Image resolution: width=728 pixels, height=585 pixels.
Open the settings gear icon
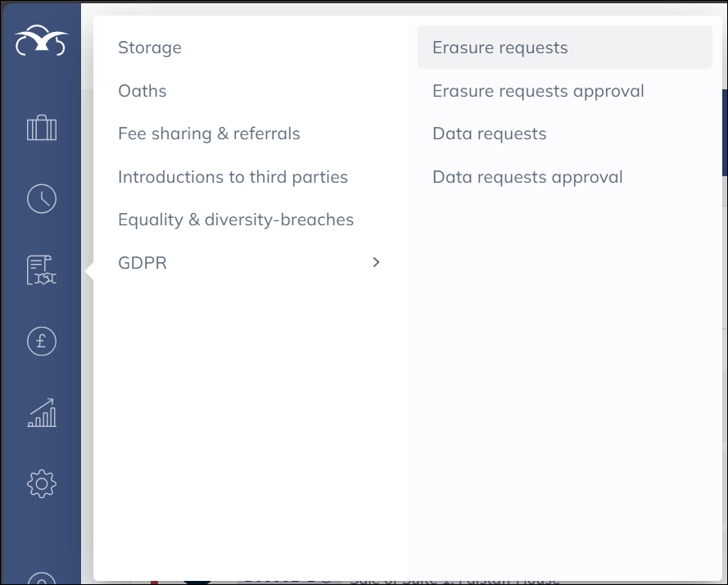pos(42,483)
